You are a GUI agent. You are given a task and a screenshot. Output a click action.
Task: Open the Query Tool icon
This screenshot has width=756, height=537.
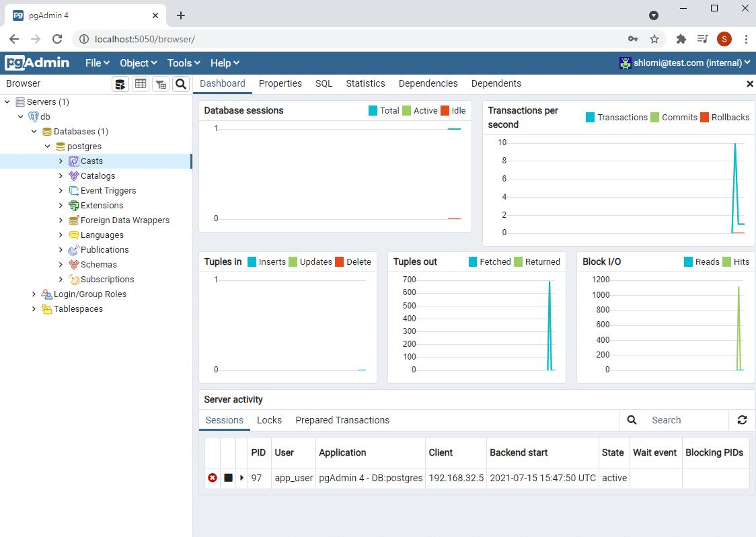(x=120, y=84)
